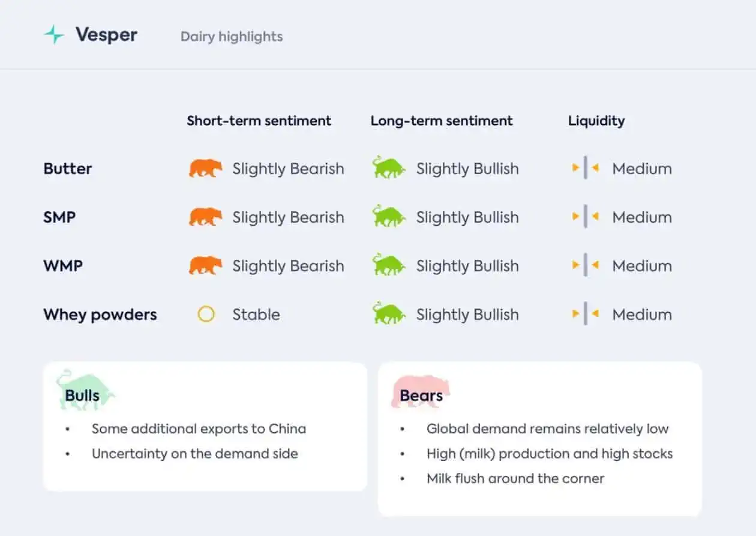Image resolution: width=756 pixels, height=536 pixels.
Task: Click the green bull icon in SMP row
Action: coord(389,217)
